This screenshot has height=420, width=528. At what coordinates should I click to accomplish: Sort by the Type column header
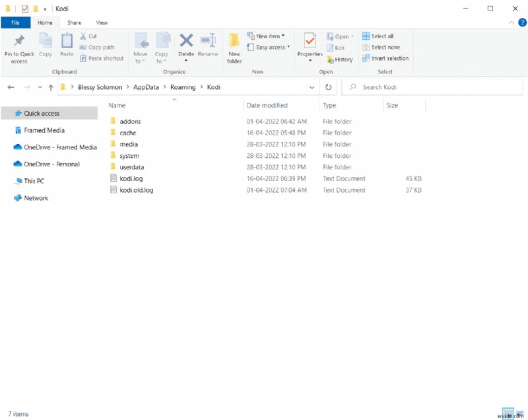point(329,106)
